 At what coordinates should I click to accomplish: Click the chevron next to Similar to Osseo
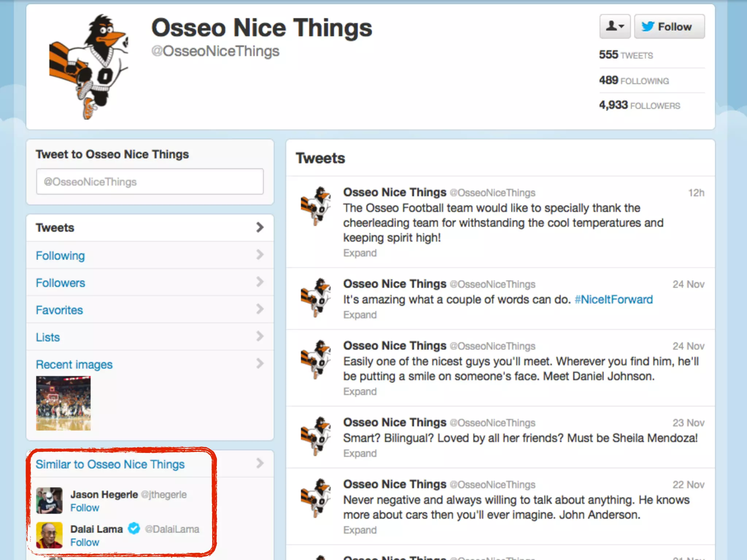pos(259,463)
